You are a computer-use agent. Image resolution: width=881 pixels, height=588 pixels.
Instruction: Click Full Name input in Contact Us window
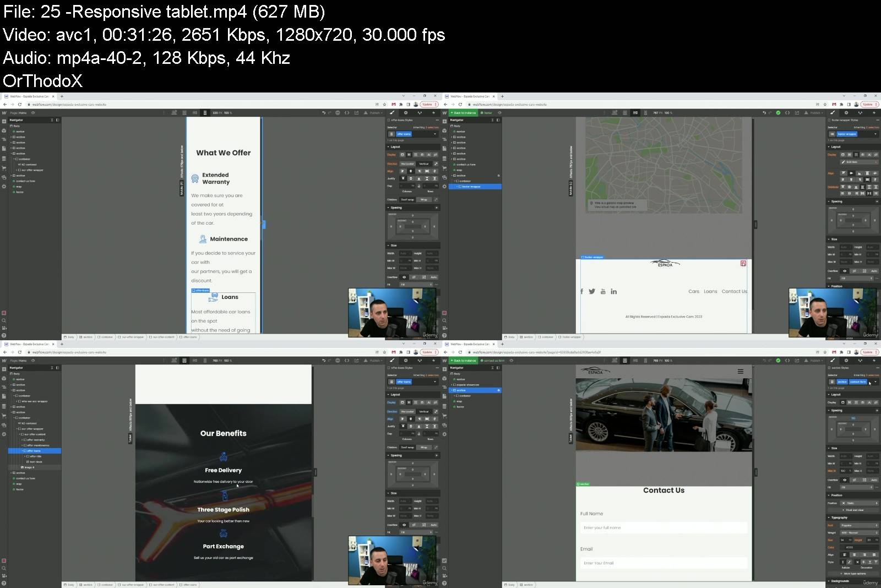coord(664,527)
